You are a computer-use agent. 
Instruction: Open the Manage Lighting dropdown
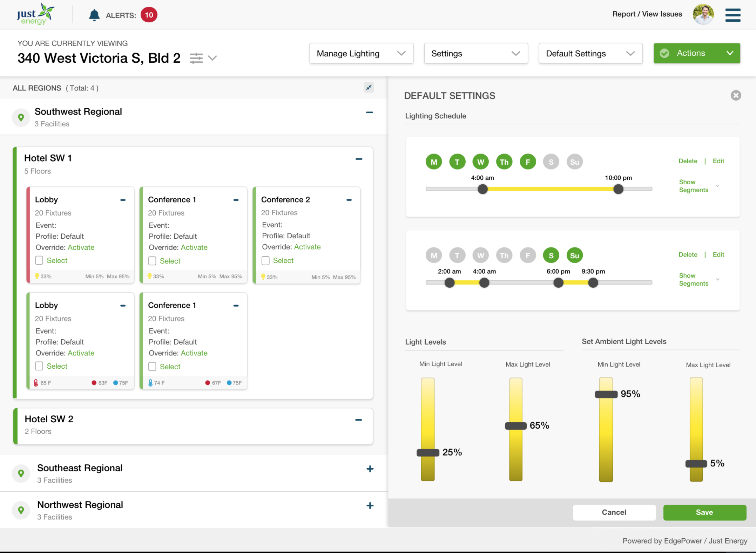(361, 54)
